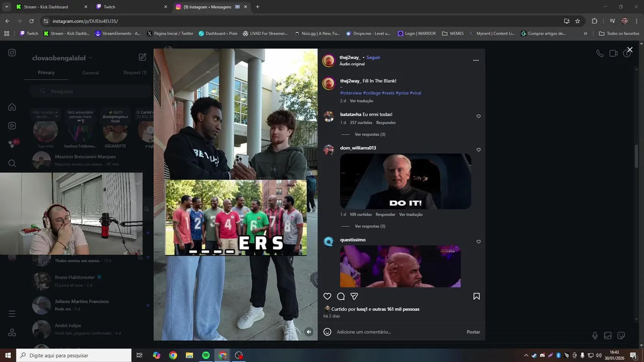
Task: Open Spotify from the taskbar
Action: click(206, 355)
